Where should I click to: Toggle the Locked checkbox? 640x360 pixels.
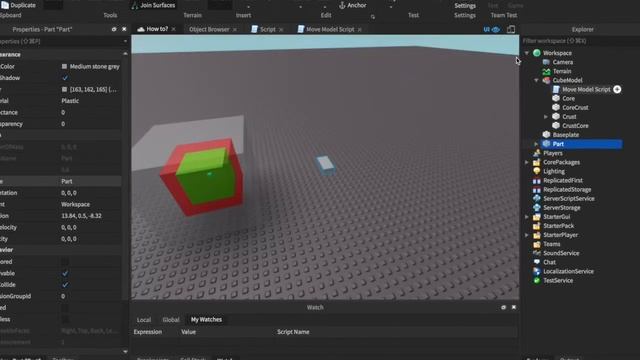[65, 308]
